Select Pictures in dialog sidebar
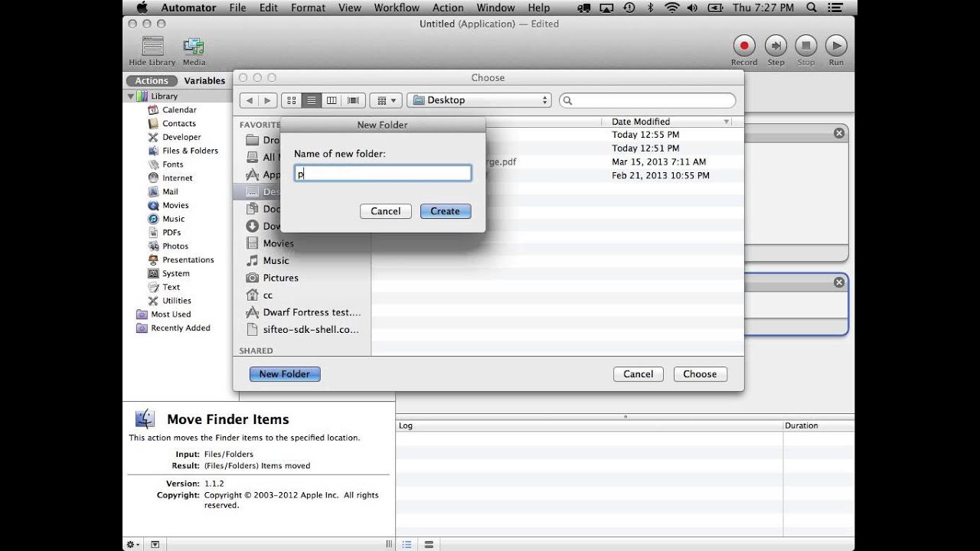Image resolution: width=980 pixels, height=551 pixels. point(280,278)
